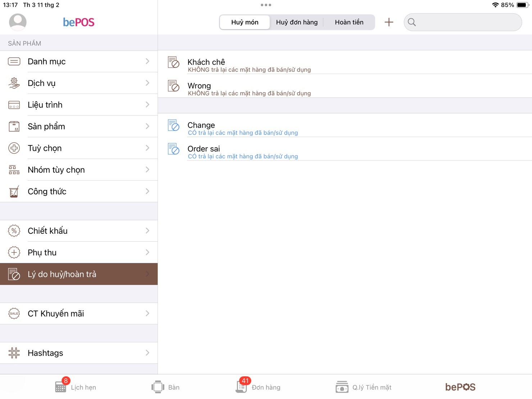Open the bePOS tab in bottom bar
532x399 pixels.
click(460, 387)
